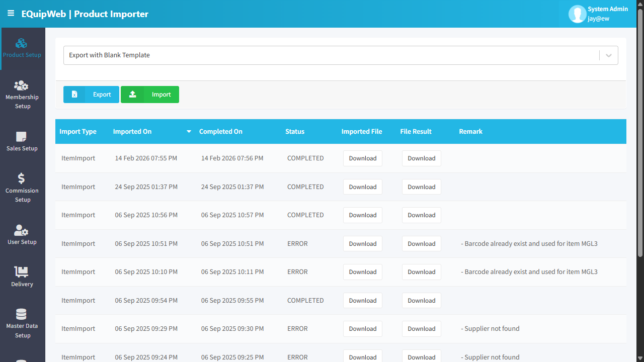Select Membership Setup label in sidebar
Image resolution: width=644 pixels, height=362 pixels.
[x=22, y=102]
